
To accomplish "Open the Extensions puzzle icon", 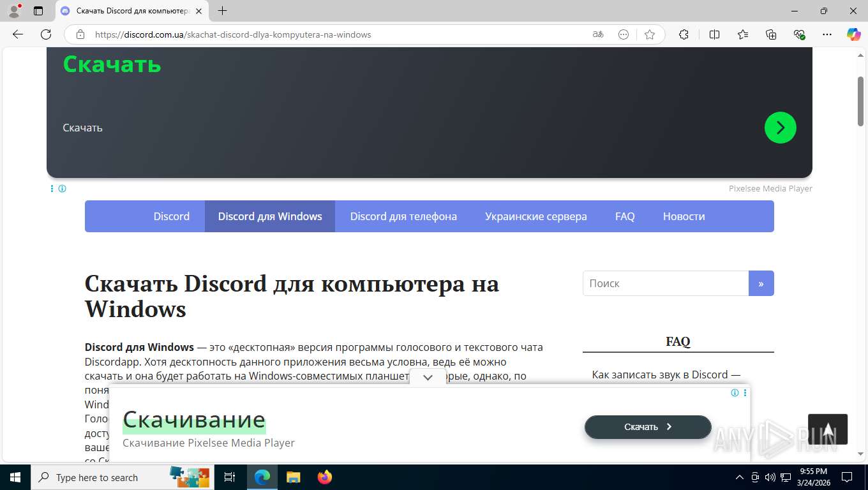I will 684,34.
